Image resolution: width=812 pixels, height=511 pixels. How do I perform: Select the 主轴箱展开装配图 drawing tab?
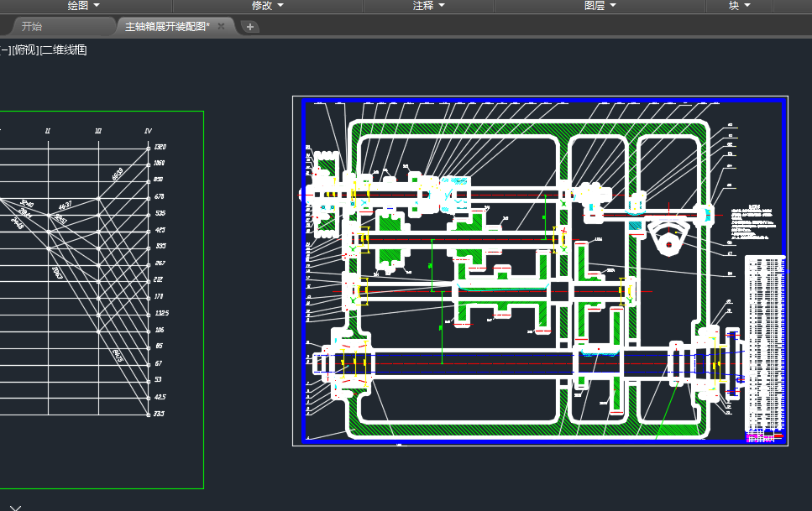[x=167, y=26]
